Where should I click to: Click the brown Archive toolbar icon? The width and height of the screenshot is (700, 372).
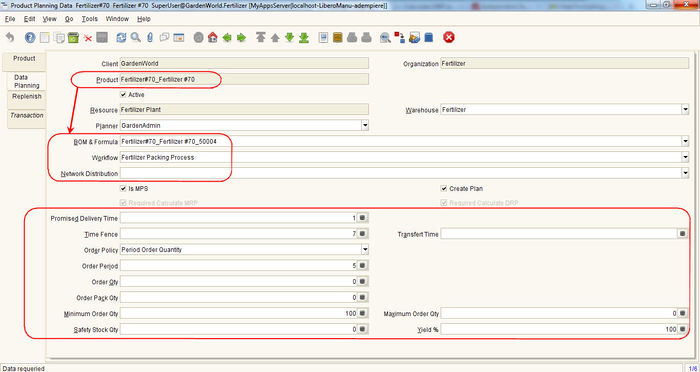338,38
